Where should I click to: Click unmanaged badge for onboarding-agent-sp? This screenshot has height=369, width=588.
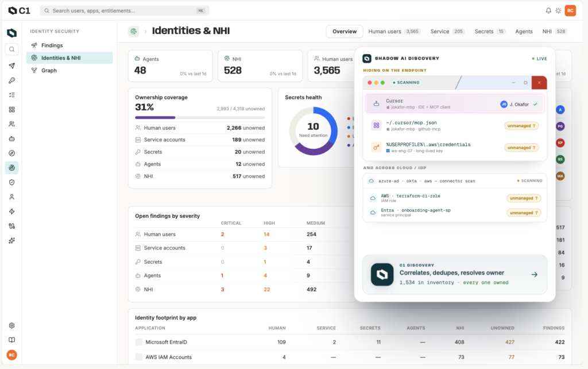point(524,213)
